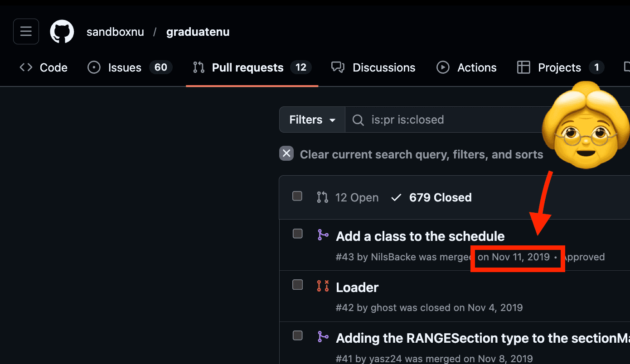Open "Add a class to the schedule" pull request

pyautogui.click(x=420, y=236)
